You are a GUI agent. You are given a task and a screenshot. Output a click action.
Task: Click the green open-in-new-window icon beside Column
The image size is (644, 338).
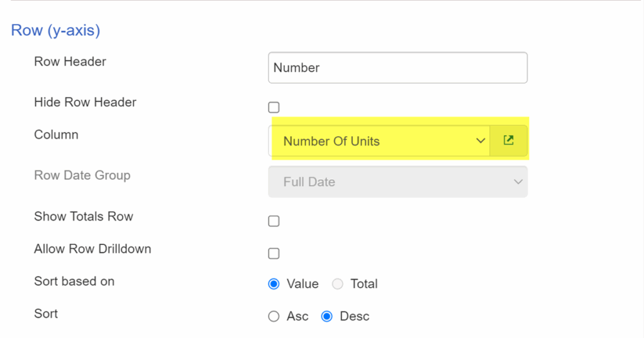click(508, 141)
